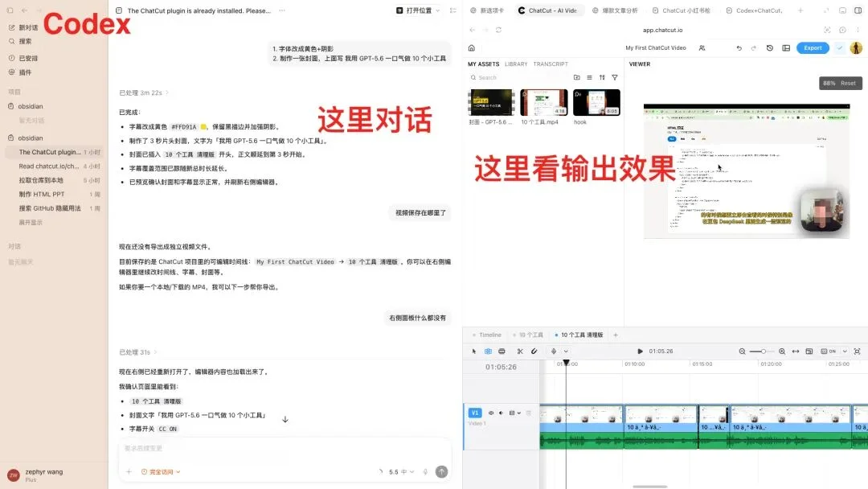Open version history clock icon
Screen dimensions: 868x489
coord(769,48)
